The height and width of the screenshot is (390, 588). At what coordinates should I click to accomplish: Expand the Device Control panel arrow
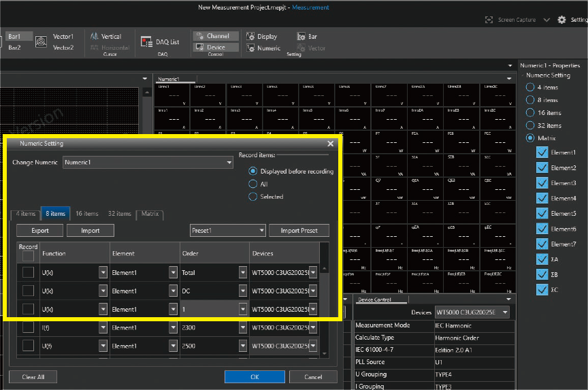coord(509,299)
